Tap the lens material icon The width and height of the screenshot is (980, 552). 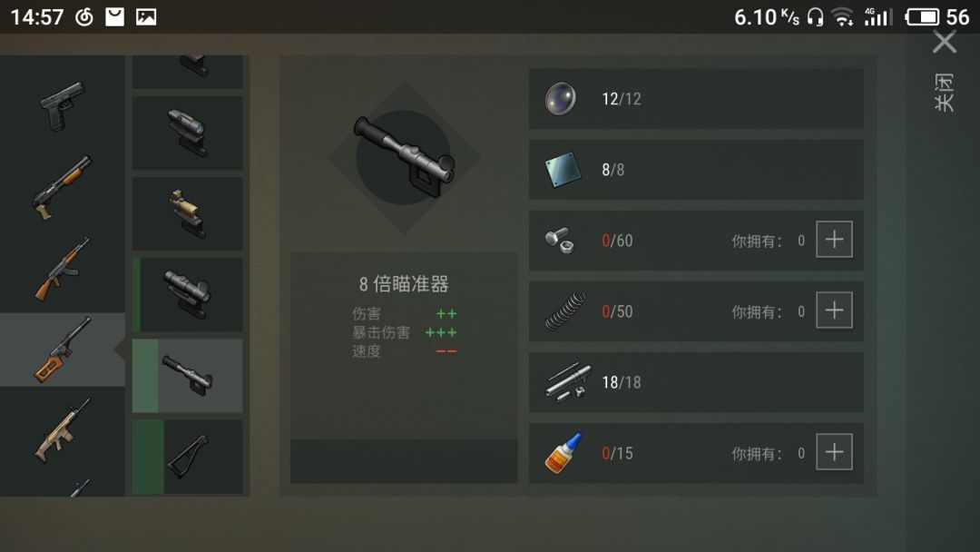click(560, 99)
